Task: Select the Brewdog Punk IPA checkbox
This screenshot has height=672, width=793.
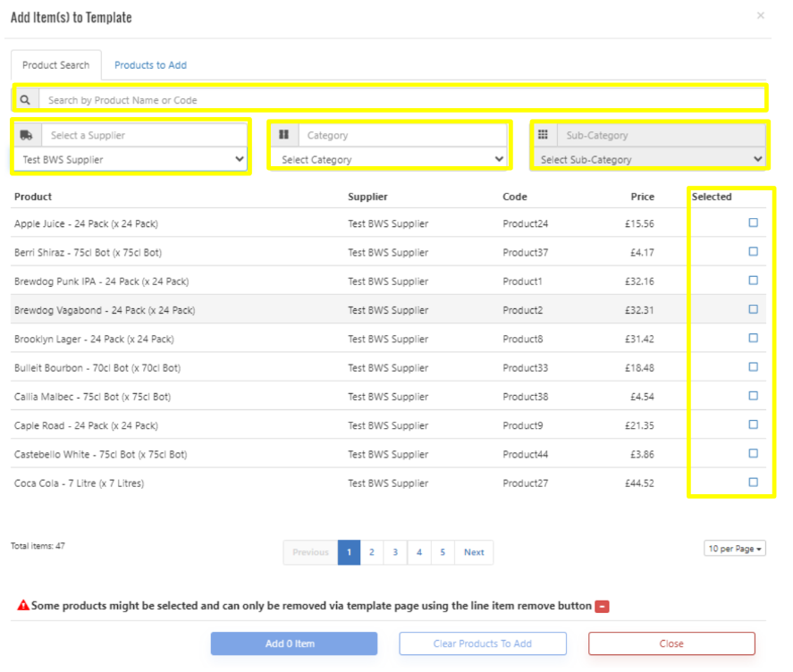Action: [753, 281]
